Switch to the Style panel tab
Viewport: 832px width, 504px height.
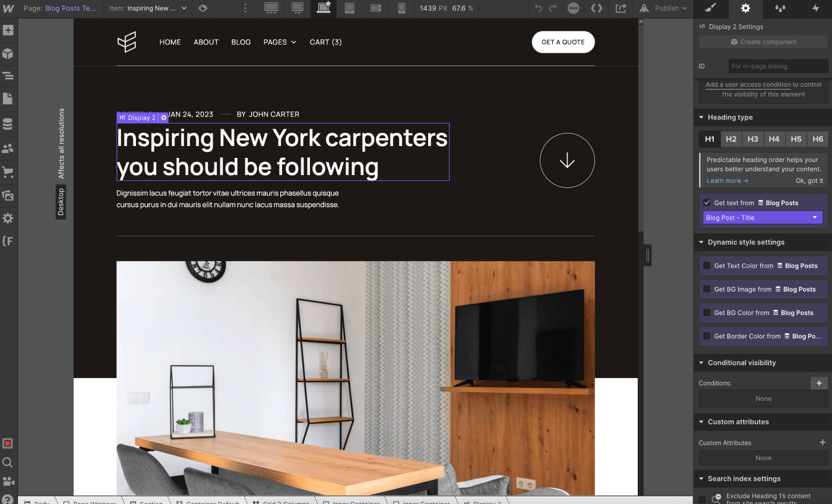[710, 9]
